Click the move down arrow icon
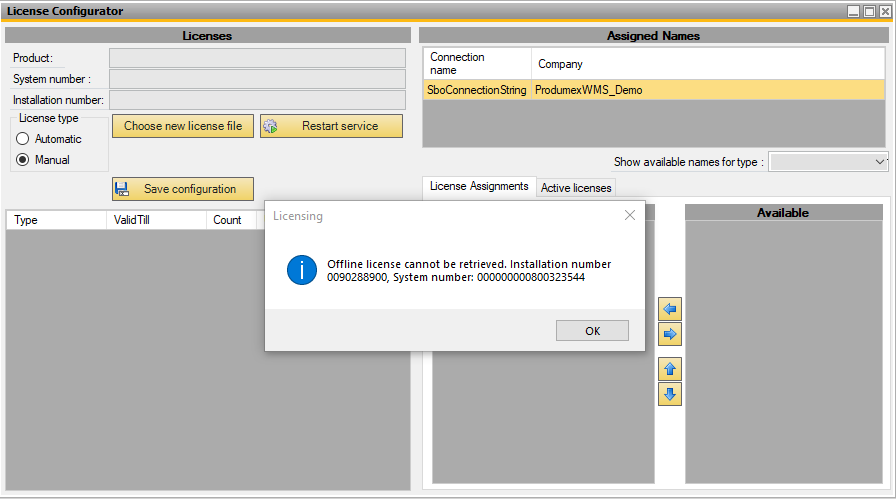The image size is (896, 499). (x=670, y=394)
